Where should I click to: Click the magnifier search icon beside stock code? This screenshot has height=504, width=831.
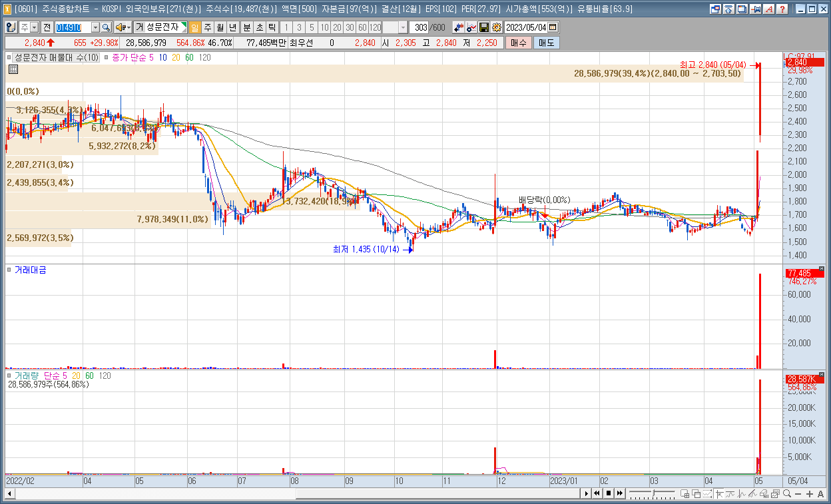point(106,27)
